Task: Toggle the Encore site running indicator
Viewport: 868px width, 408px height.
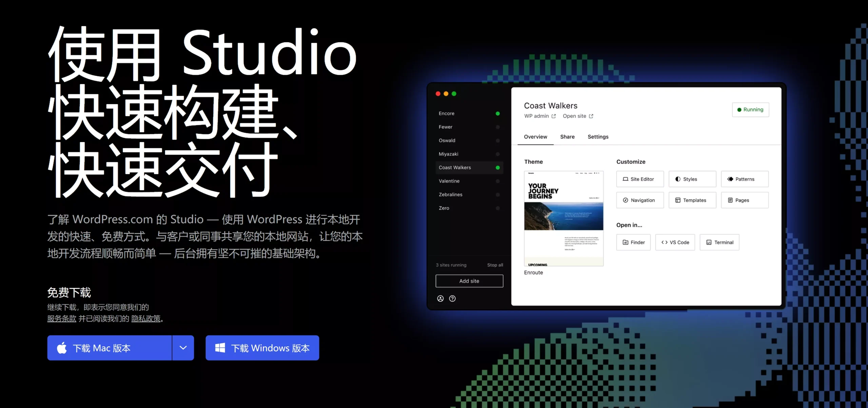Action: [497, 114]
